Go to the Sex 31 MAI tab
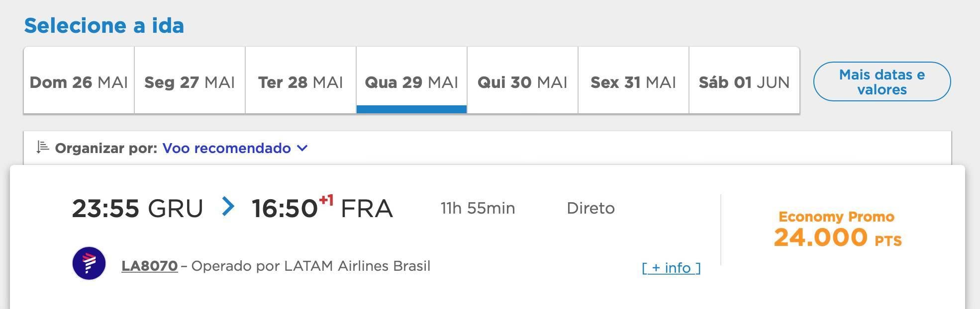 [x=633, y=82]
